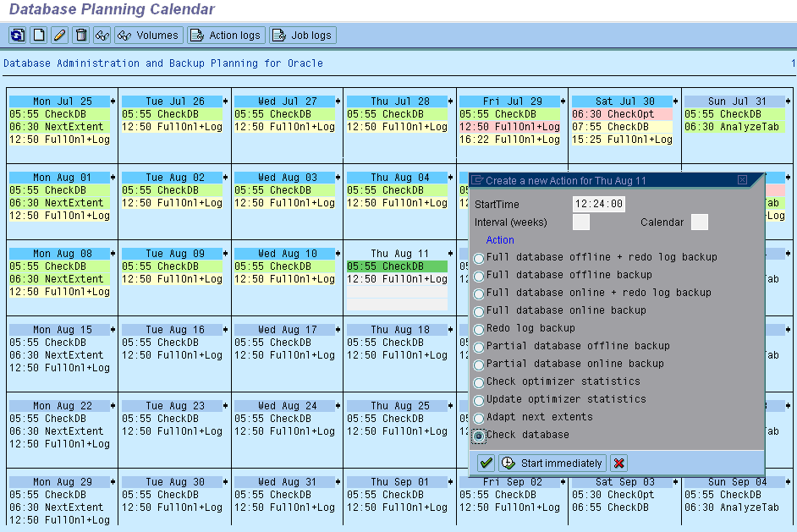Click the Mon Jul 25 day header
This screenshot has width=797, height=532.
pos(59,101)
